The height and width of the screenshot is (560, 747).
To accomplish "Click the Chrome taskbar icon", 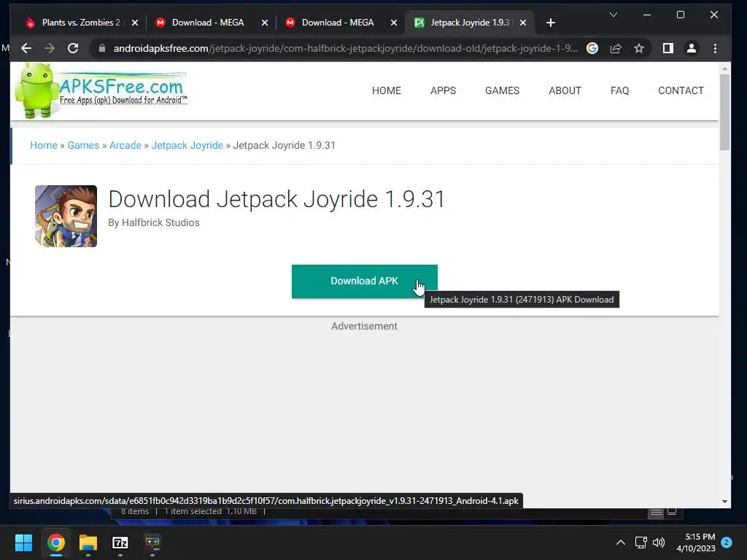I will coord(55,542).
